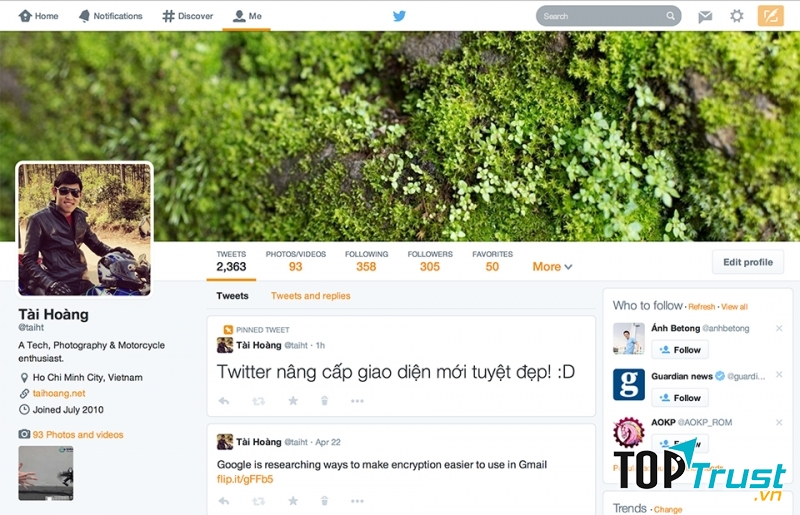This screenshot has height=515, width=800.
Task: Open the photo thumbnail under Photos and videos
Action: (46, 473)
